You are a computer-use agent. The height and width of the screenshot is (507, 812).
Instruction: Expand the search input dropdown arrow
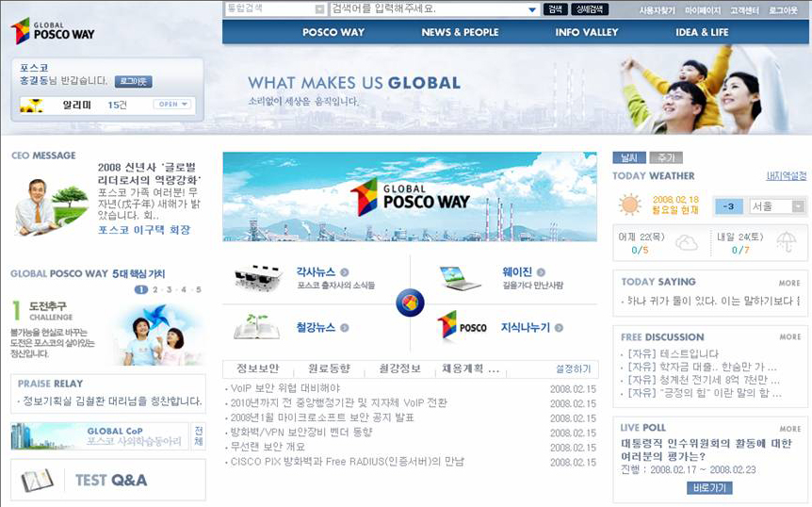point(532,9)
